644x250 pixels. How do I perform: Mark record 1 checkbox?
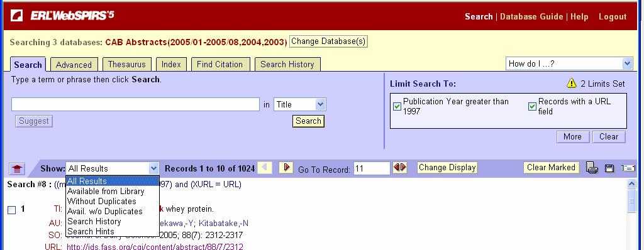pos(12,210)
